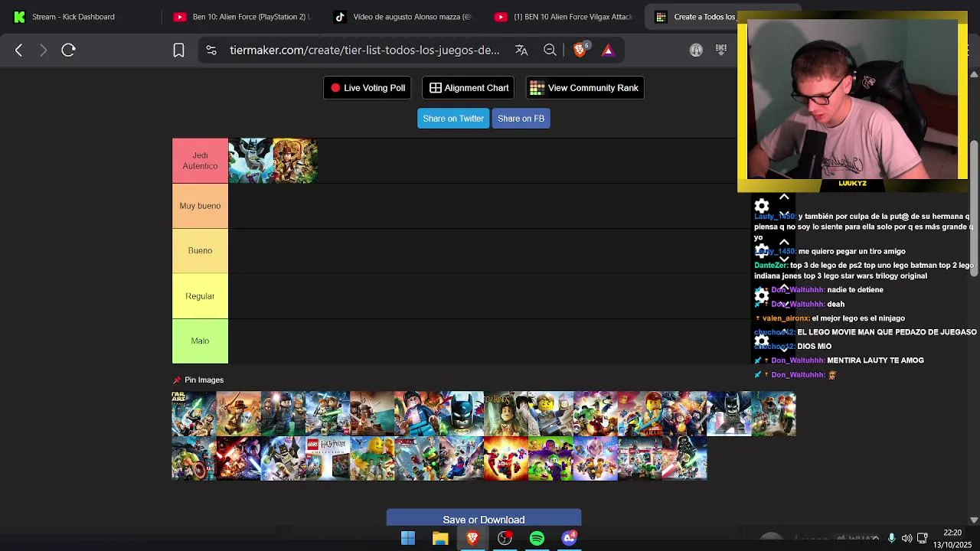Viewport: 980px width, 551px height.
Task: Click the gear icon beside nadie te detiene message
Action: click(761, 295)
